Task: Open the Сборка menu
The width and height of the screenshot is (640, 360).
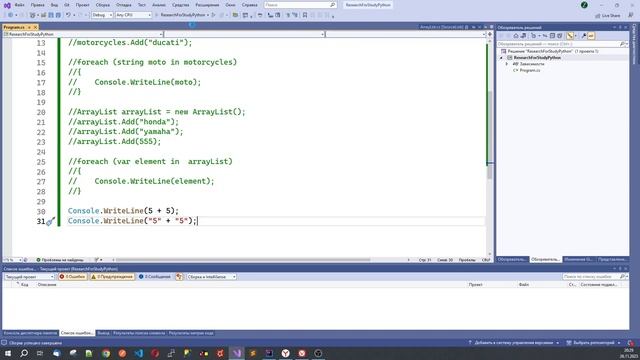Action: [x=102, y=5]
